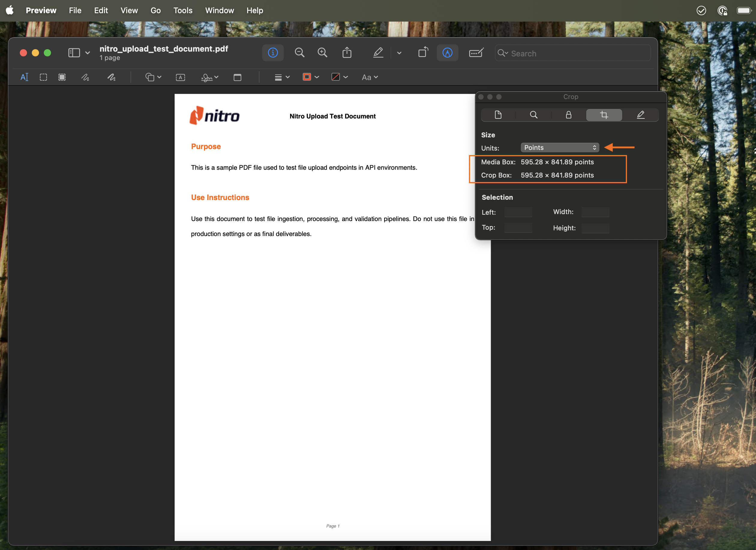756x550 pixels.
Task: Select the Rectangular Selection tool
Action: (x=43, y=77)
